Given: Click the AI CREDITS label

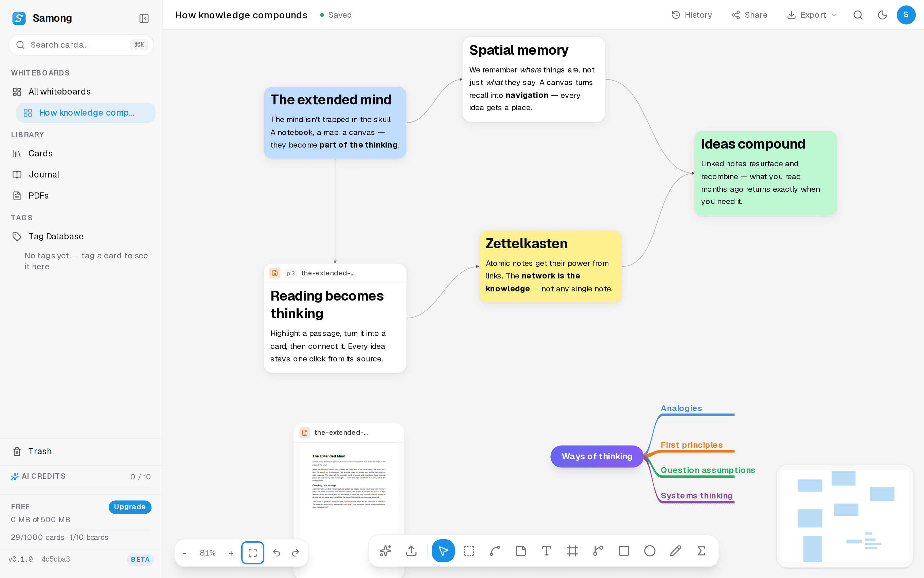Looking at the screenshot, I should click(43, 476).
